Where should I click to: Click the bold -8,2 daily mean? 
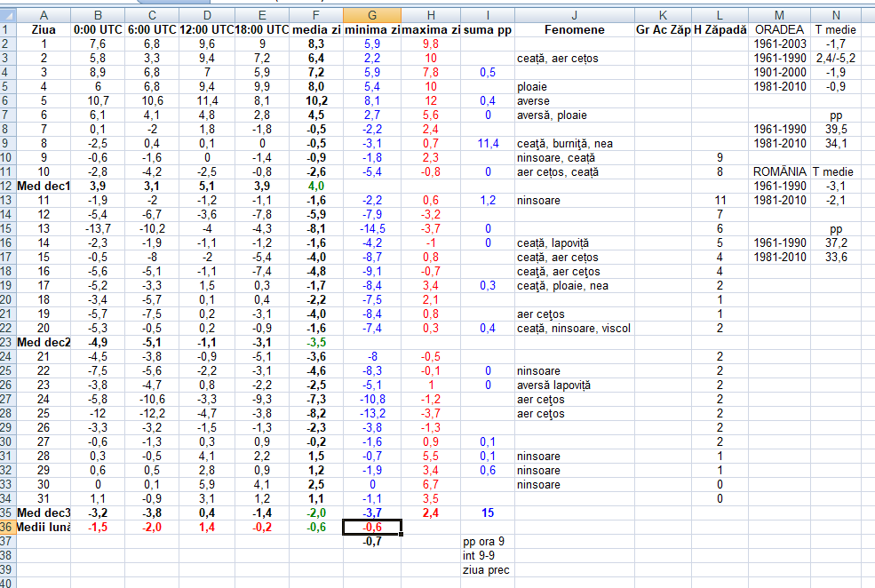click(316, 414)
